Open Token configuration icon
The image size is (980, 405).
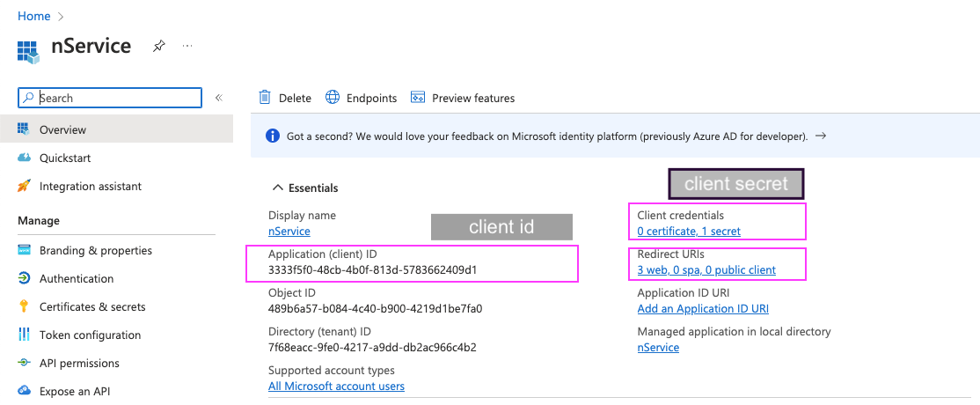[x=24, y=335]
